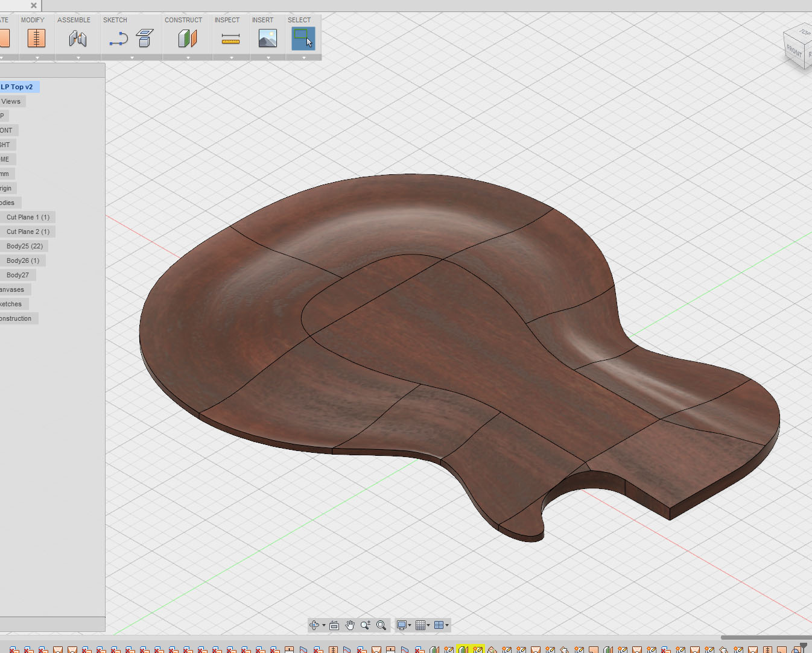Click the sketch plane over box icon

coord(145,39)
